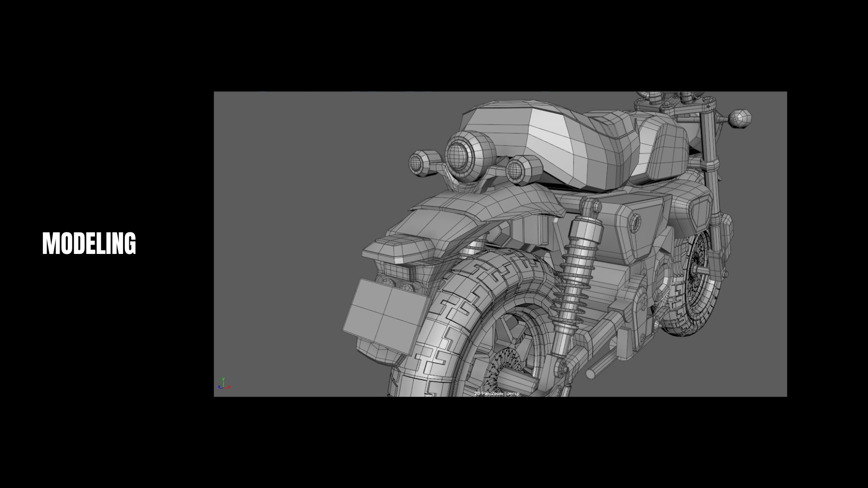Image resolution: width=868 pixels, height=488 pixels.
Task: Select the foot peg cylinder
Action: tap(600, 367)
